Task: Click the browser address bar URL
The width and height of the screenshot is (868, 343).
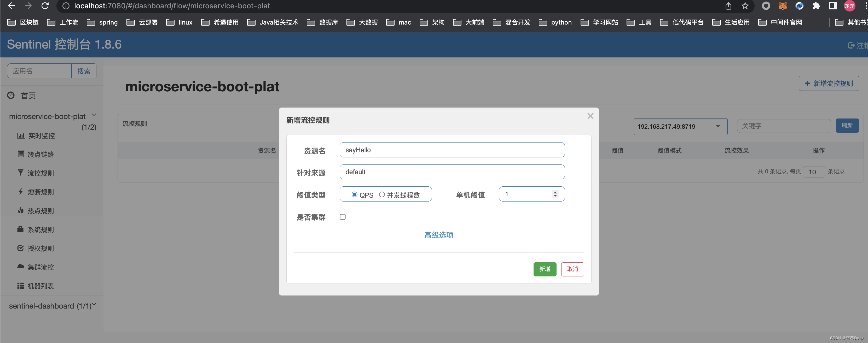Action: coord(172,6)
